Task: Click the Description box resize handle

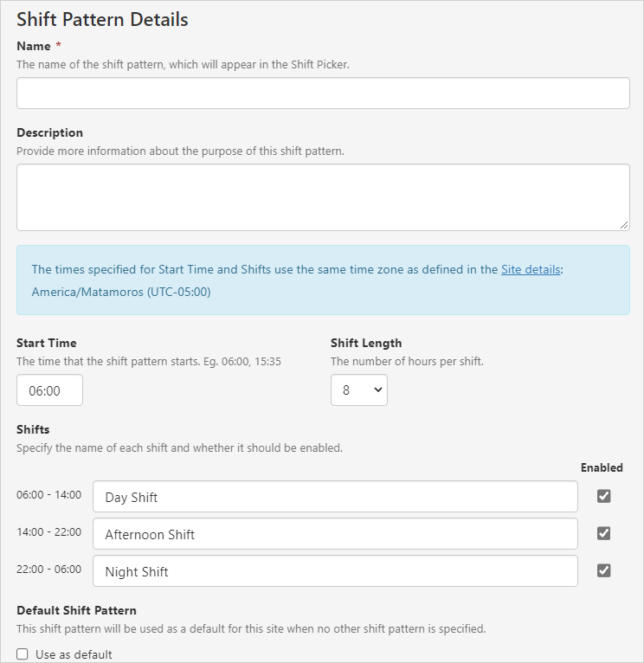Action: point(624,225)
